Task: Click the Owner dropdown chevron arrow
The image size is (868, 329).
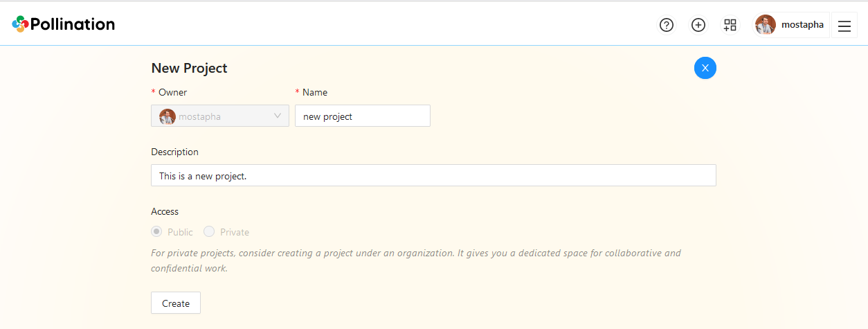Action: pyautogui.click(x=278, y=116)
